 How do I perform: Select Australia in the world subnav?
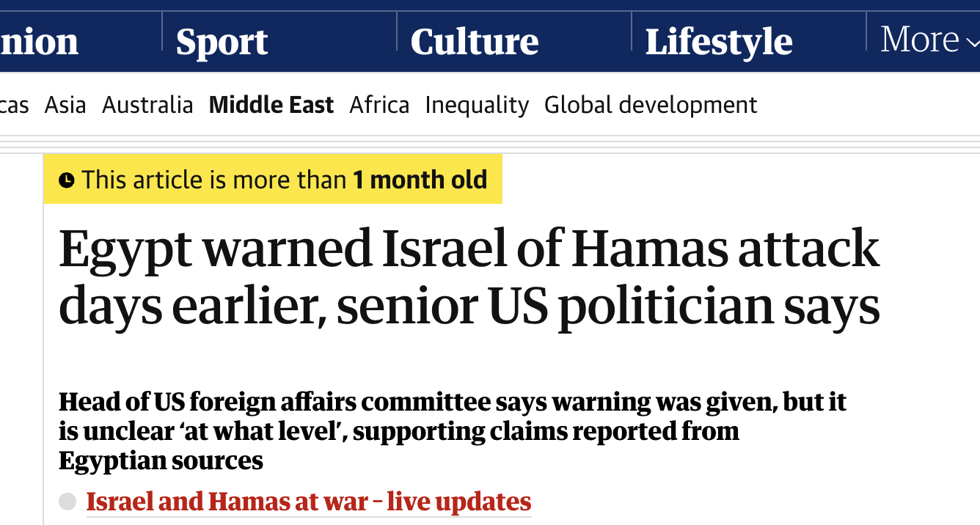(147, 106)
